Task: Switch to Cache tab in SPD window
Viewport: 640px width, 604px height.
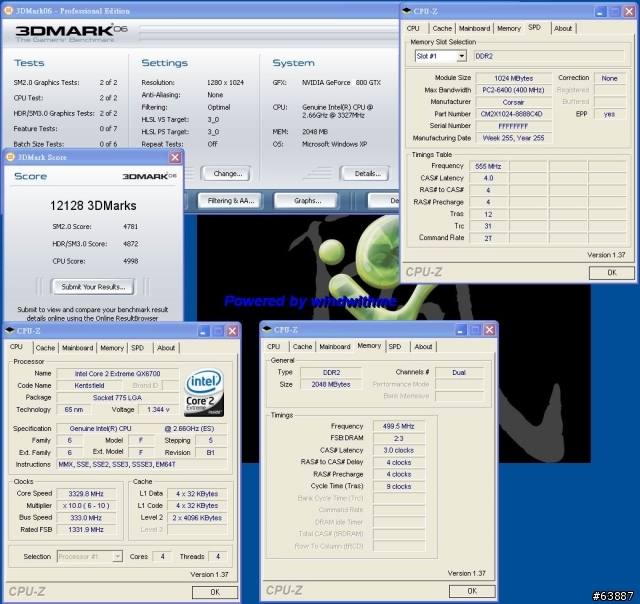Action: coord(442,28)
